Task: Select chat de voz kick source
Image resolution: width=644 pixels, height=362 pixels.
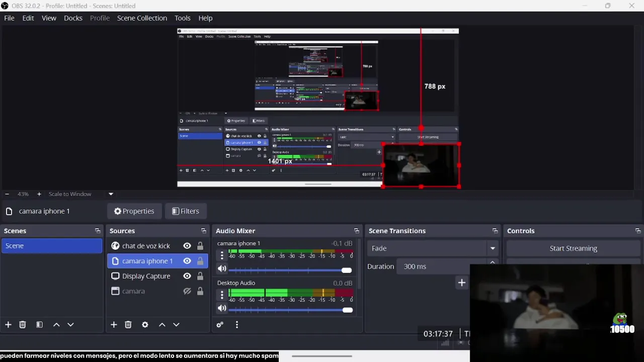Action: [146, 246]
